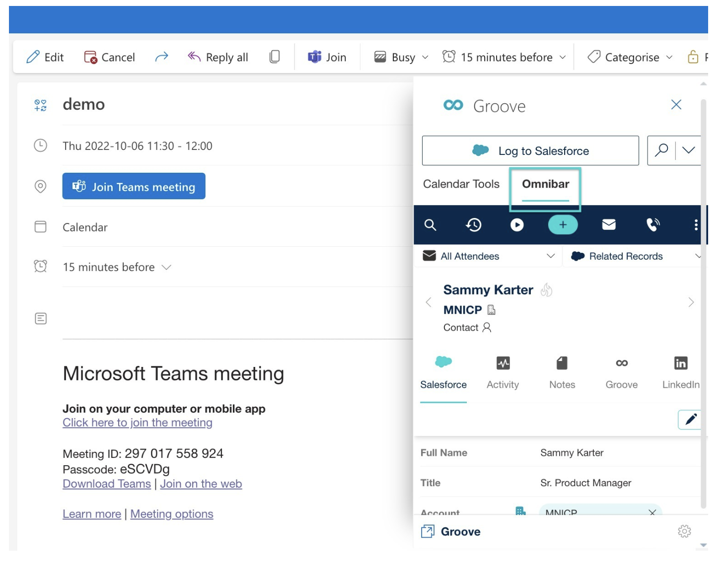The width and height of the screenshot is (728, 572).
Task: Click the clock icon beside the date
Action: (x=40, y=145)
